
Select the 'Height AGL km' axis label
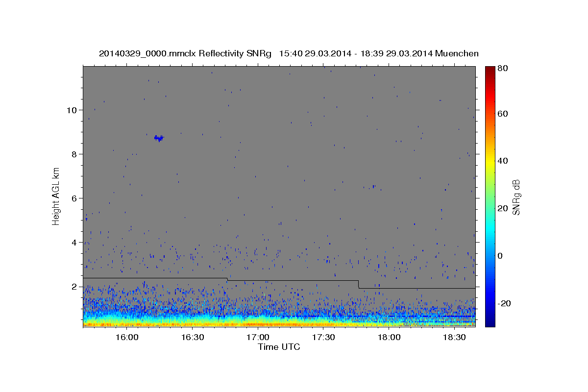(56, 196)
